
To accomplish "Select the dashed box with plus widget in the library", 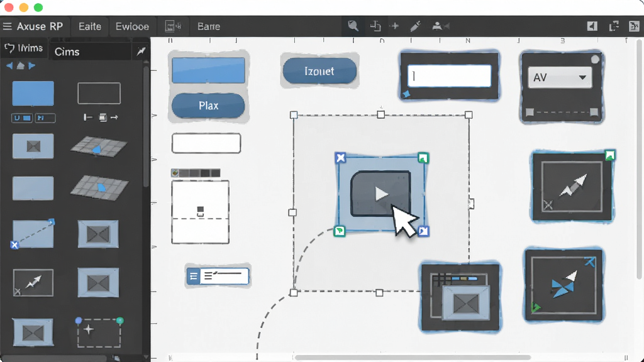I will tap(99, 332).
